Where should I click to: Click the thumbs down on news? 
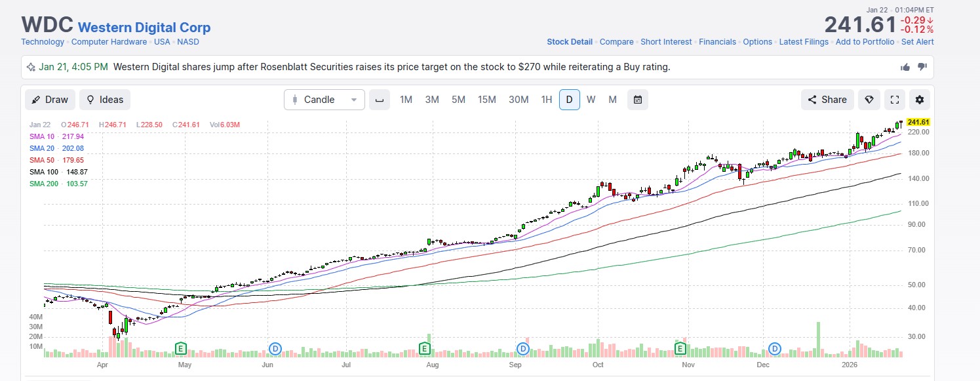[922, 67]
